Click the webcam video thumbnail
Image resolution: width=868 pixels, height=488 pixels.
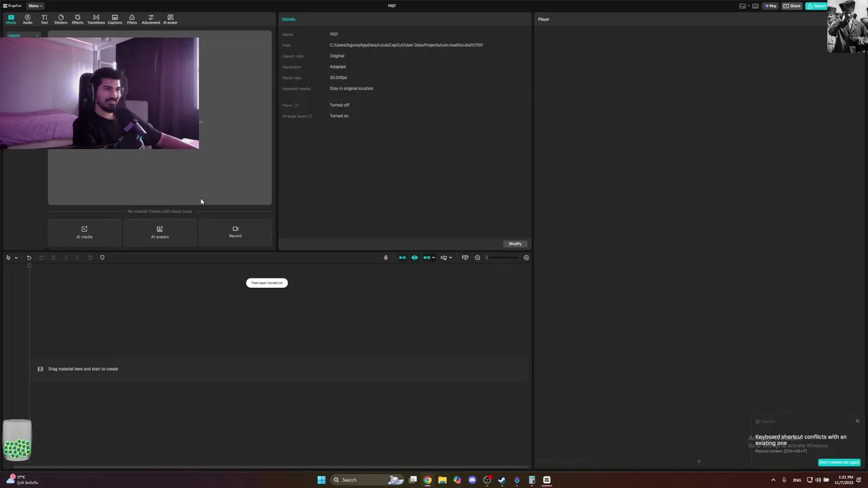pyautogui.click(x=100, y=93)
